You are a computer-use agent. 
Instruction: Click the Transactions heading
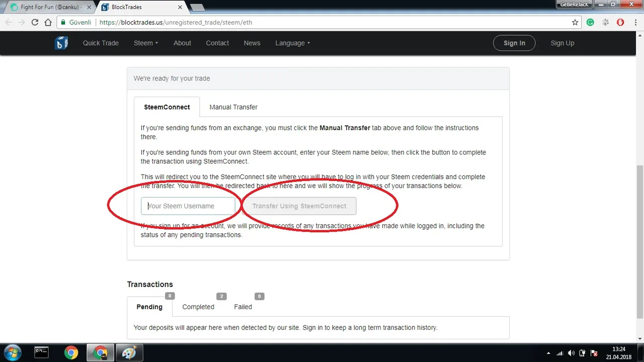(150, 284)
